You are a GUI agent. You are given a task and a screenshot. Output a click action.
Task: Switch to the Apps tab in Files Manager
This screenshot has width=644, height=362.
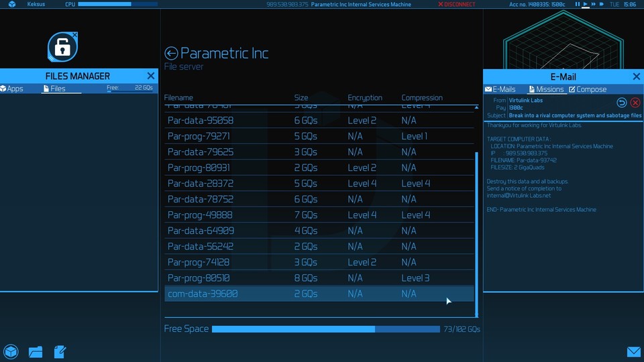tap(12, 88)
